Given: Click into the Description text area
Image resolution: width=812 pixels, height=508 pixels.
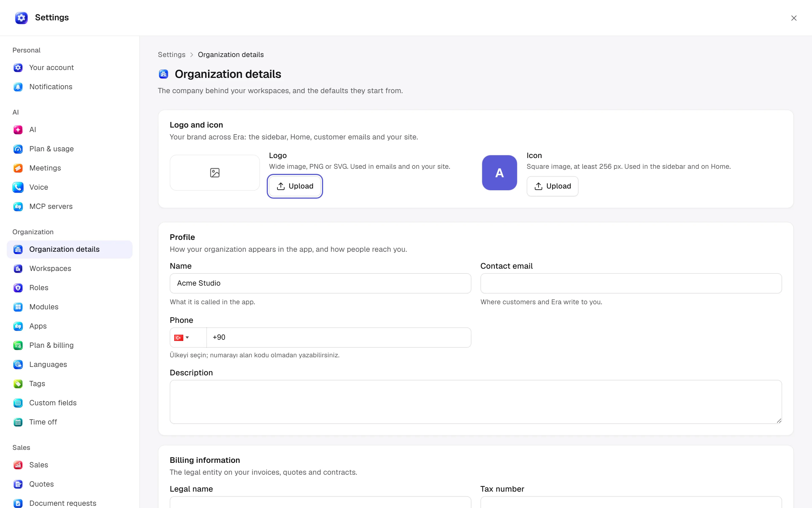Looking at the screenshot, I should [475, 402].
